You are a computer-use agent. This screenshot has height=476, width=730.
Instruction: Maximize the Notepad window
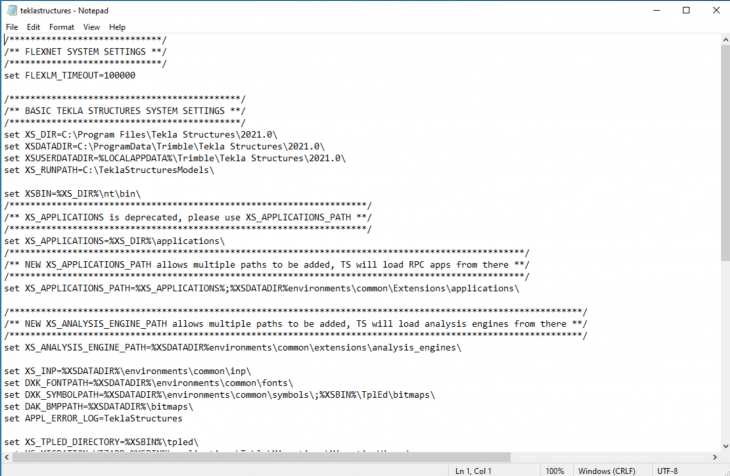point(686,10)
